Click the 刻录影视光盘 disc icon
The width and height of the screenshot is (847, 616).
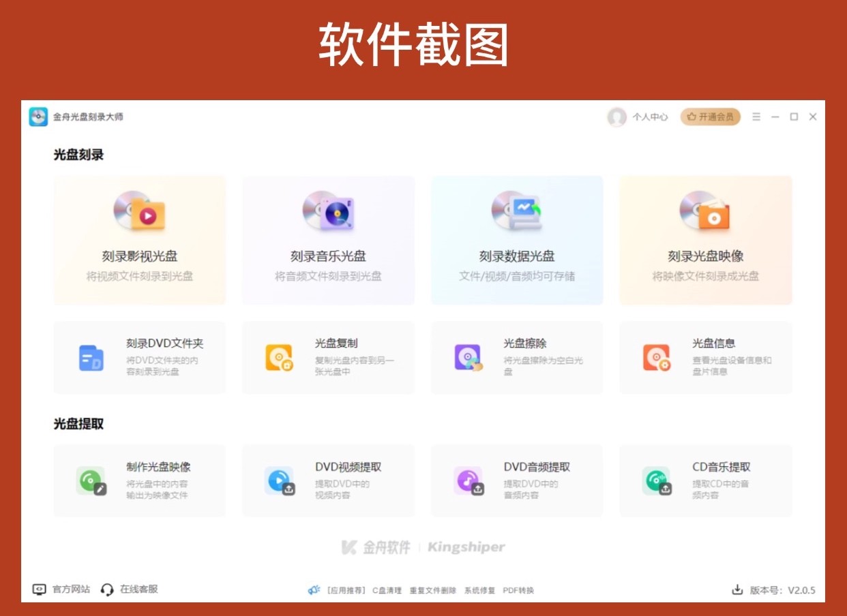(x=139, y=211)
